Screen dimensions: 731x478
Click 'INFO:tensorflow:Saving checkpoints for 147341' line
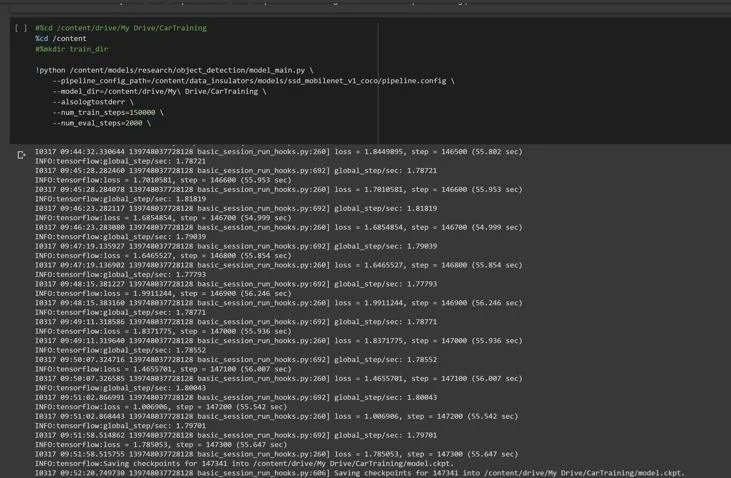[x=244, y=464]
